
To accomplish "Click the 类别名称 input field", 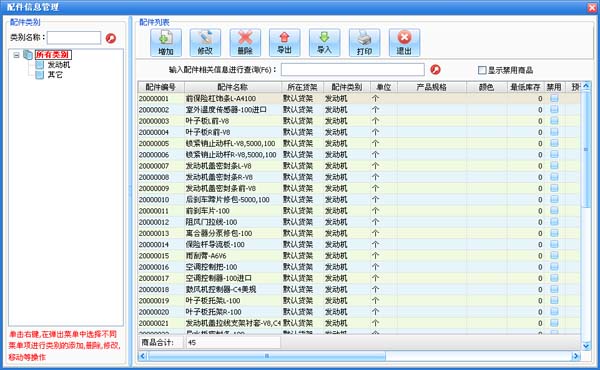I will [x=74, y=38].
